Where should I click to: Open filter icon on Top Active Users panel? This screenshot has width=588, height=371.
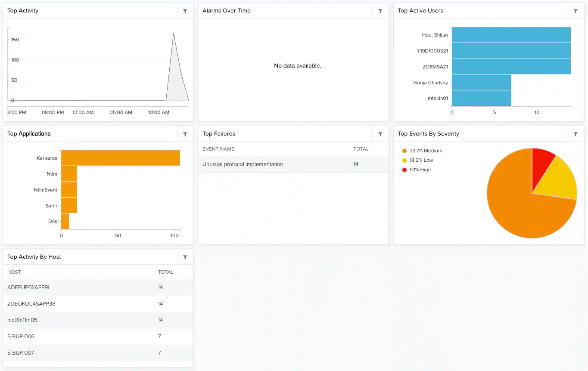576,11
